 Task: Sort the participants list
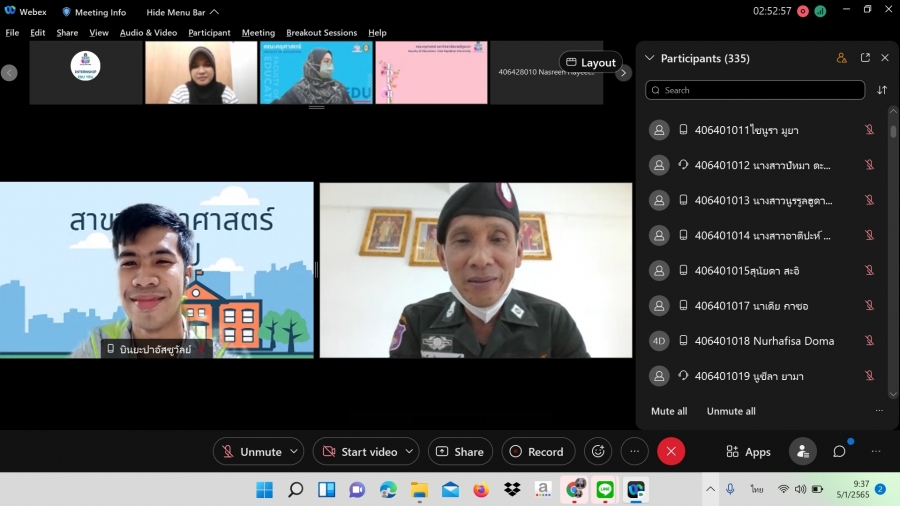point(882,90)
